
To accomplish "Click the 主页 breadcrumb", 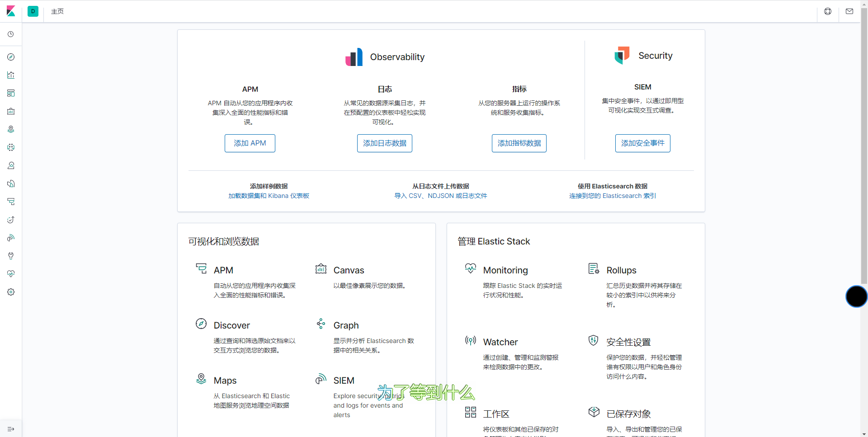I will (x=57, y=11).
